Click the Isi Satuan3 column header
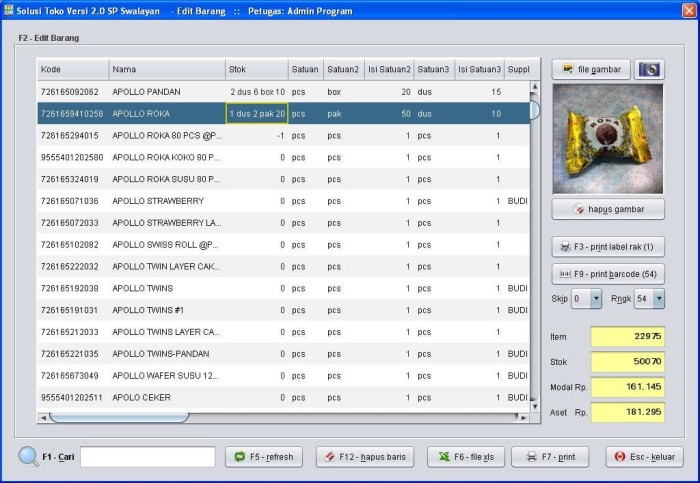 pyautogui.click(x=479, y=70)
